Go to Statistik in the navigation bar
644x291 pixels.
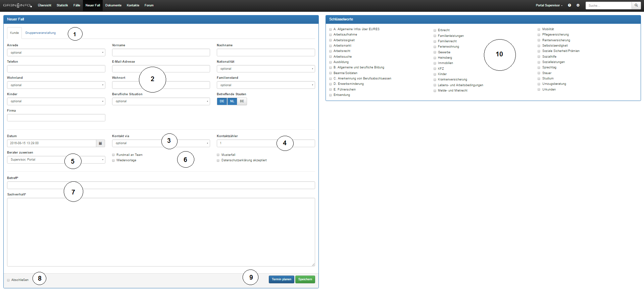pyautogui.click(x=62, y=5)
